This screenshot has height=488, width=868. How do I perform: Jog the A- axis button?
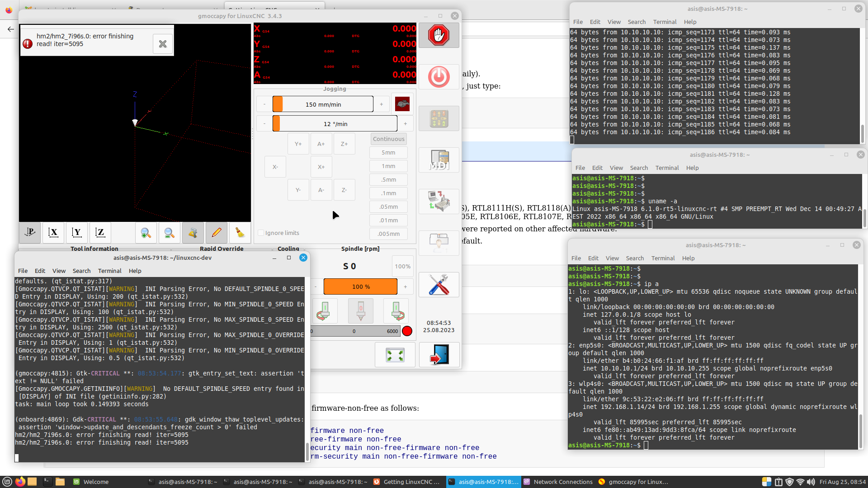pos(321,190)
